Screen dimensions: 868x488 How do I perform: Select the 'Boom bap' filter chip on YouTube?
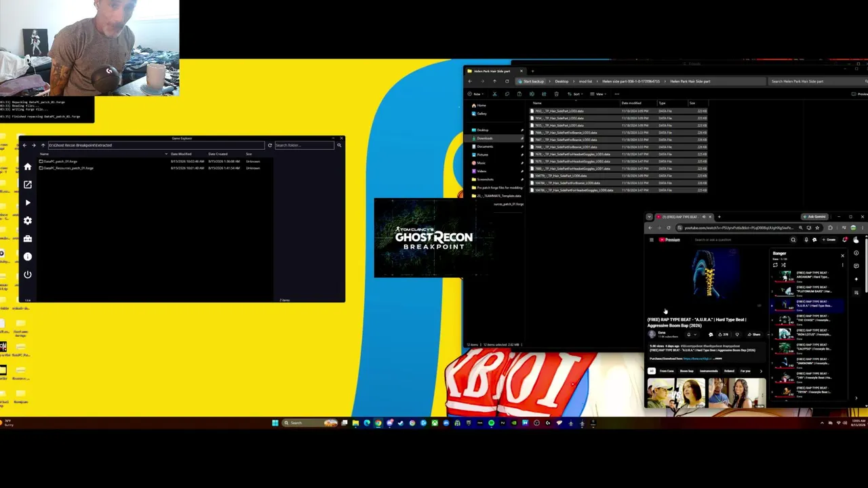point(686,371)
